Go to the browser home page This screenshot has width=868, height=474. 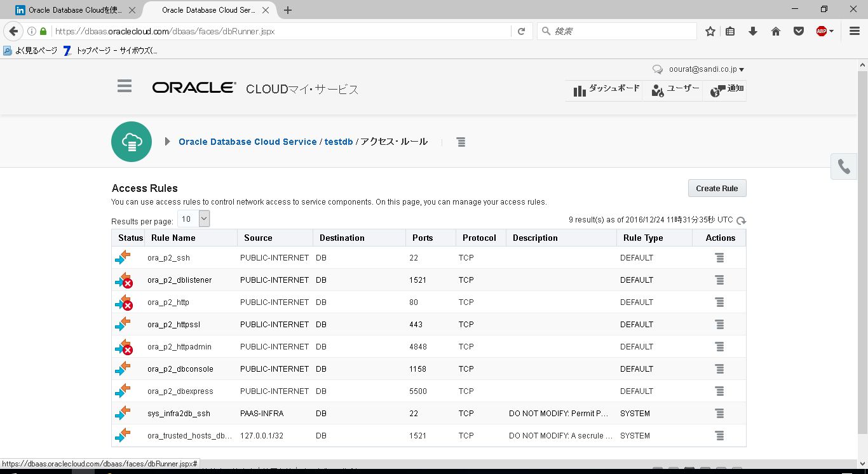[x=776, y=31]
